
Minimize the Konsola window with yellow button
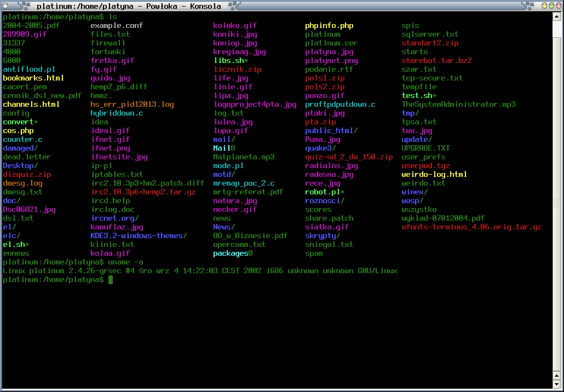(x=545, y=5)
